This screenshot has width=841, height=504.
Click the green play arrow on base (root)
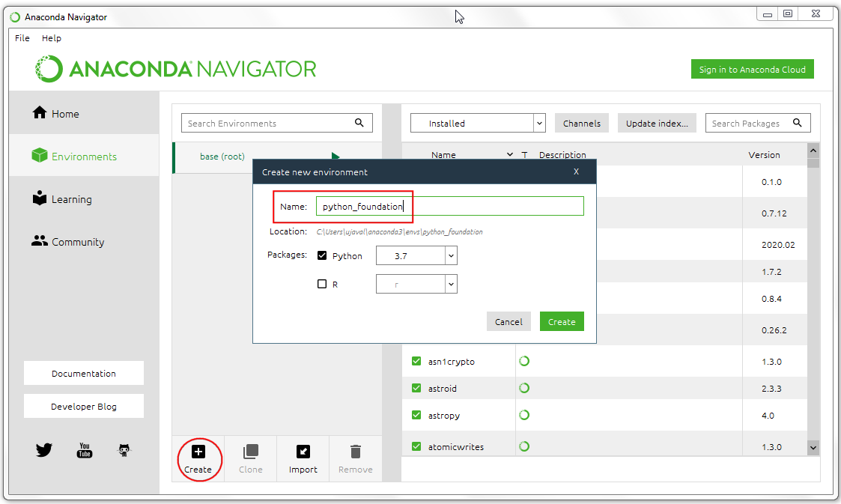pos(336,156)
